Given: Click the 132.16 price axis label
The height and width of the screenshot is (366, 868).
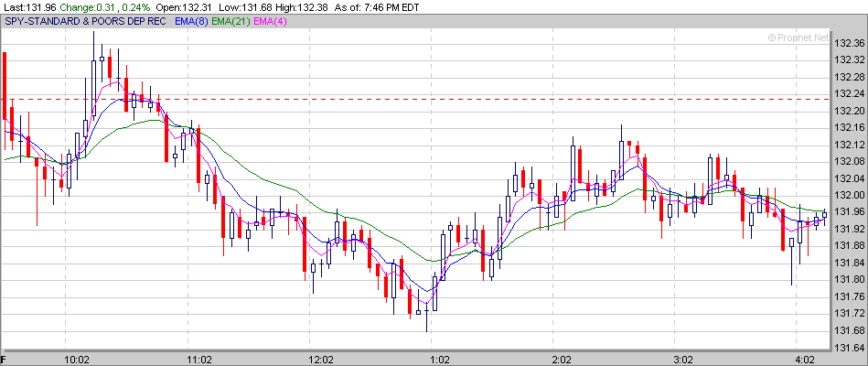Looking at the screenshot, I should coord(849,128).
